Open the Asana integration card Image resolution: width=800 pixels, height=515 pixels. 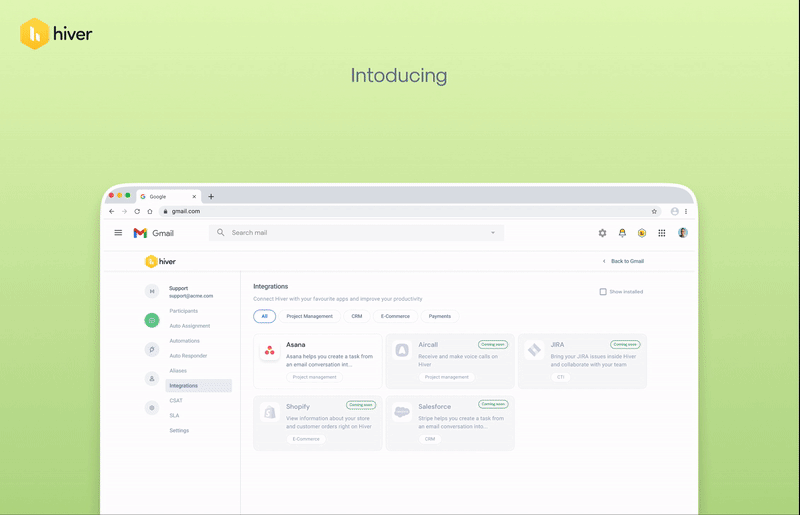click(317, 361)
